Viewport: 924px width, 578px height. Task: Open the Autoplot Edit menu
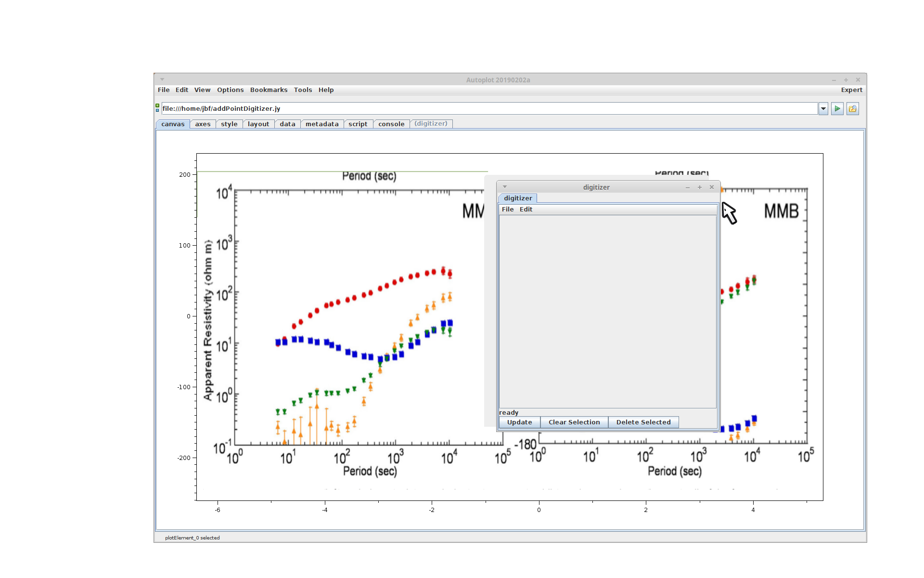tap(182, 90)
